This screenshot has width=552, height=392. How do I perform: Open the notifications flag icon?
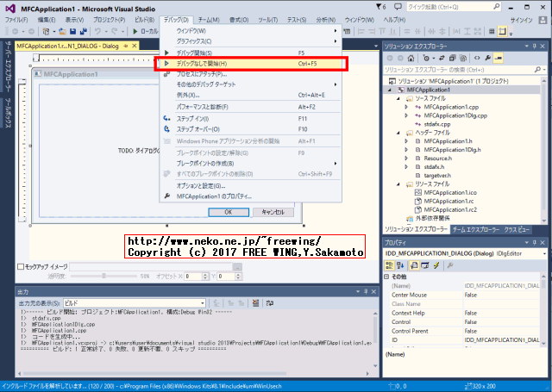[x=380, y=7]
